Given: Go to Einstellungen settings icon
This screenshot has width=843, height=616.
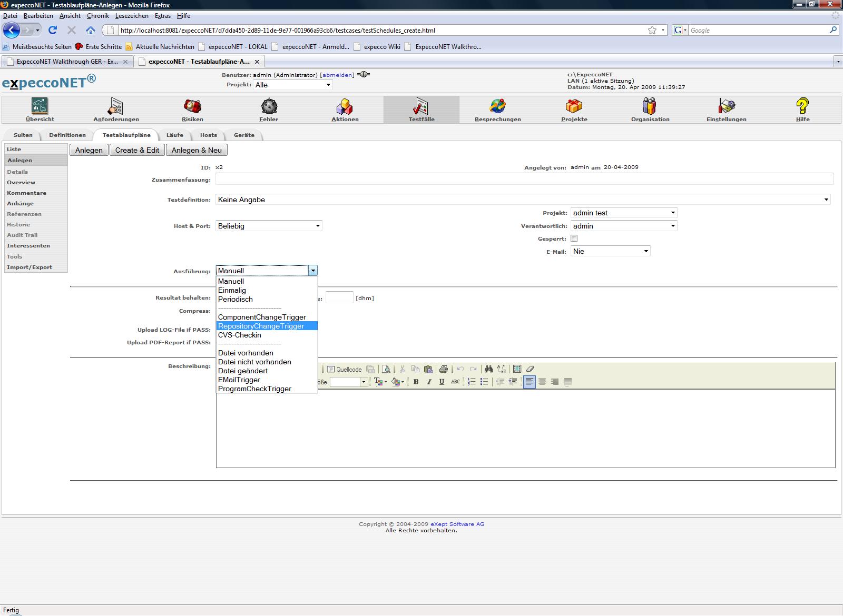Looking at the screenshot, I should (726, 106).
